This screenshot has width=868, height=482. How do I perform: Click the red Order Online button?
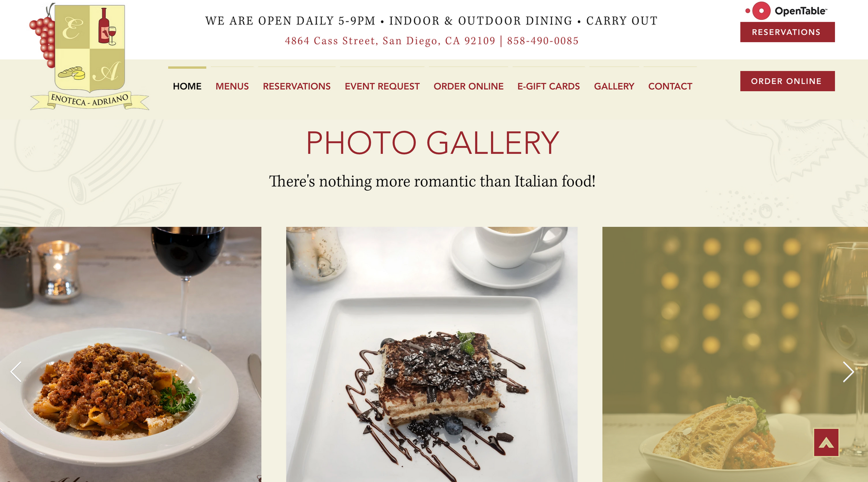click(x=787, y=81)
